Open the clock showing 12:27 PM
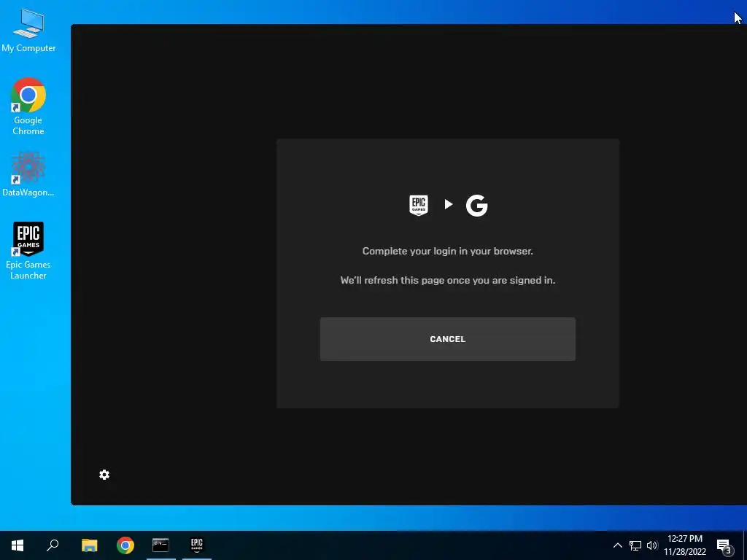 coord(685,545)
